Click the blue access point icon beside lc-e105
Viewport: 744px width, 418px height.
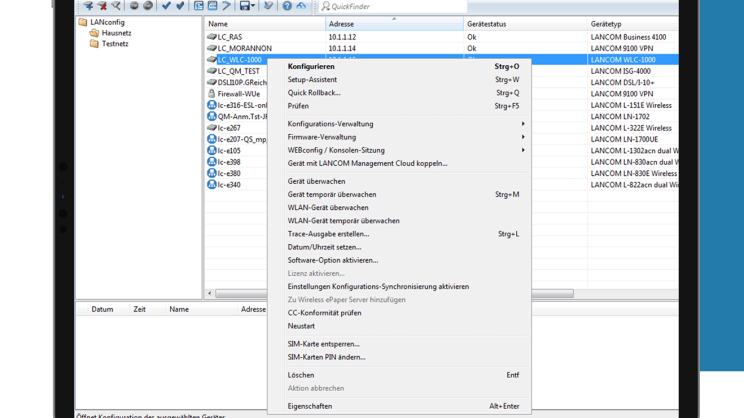tap(212, 150)
